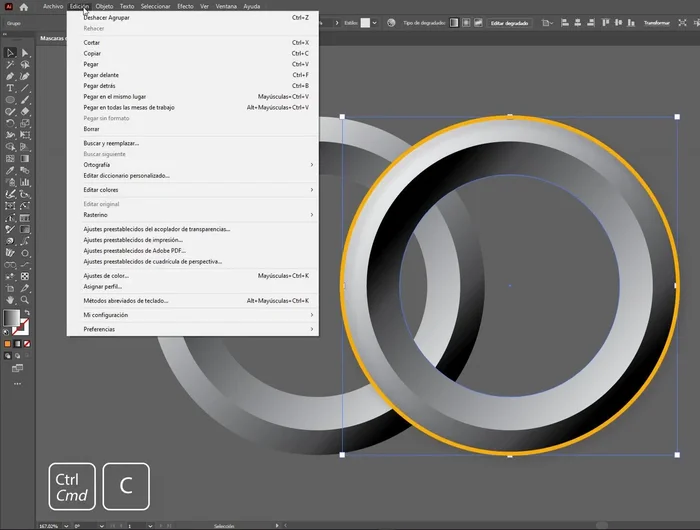Open the Objeto menu
The image size is (700, 530).
pos(104,6)
